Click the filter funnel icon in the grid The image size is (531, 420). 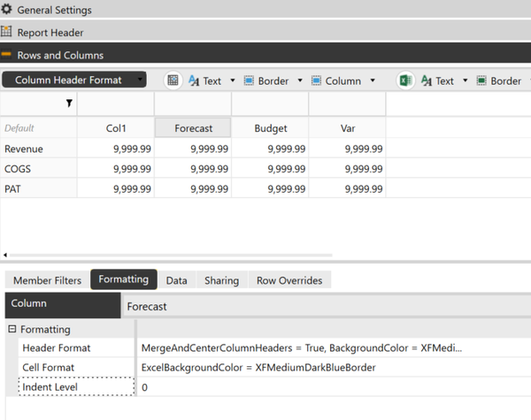click(x=69, y=104)
